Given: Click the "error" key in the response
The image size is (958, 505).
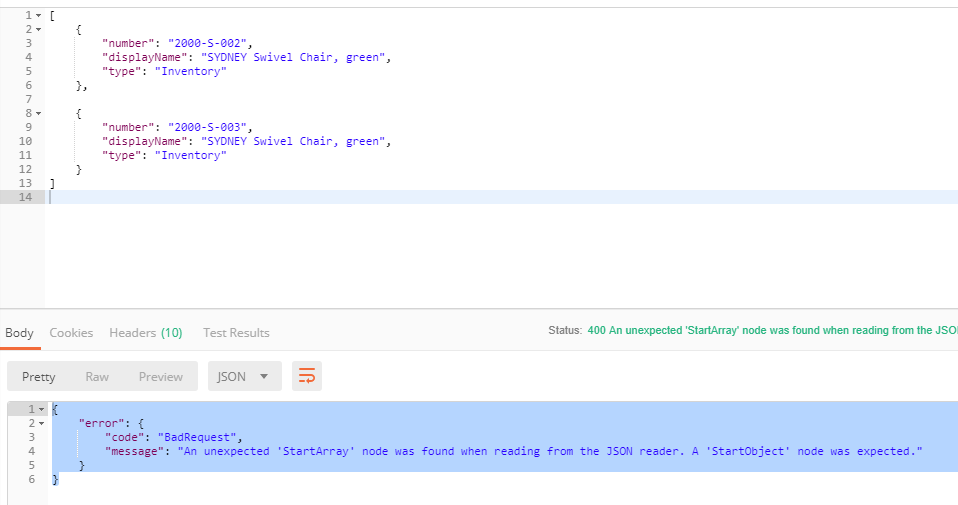Looking at the screenshot, I should pyautogui.click(x=101, y=423).
